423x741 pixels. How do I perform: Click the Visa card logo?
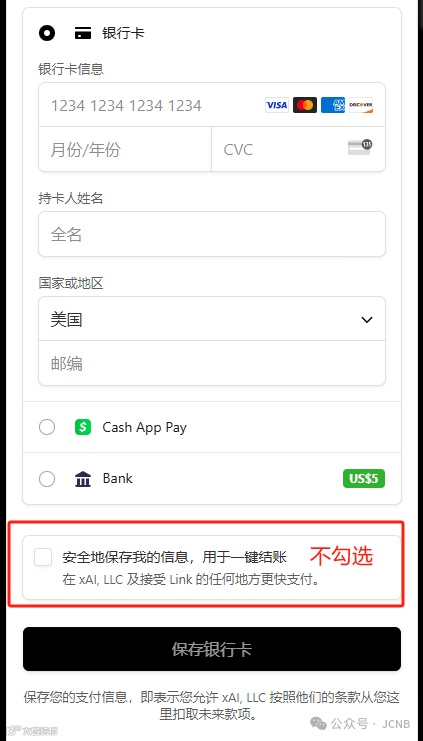pyautogui.click(x=276, y=105)
